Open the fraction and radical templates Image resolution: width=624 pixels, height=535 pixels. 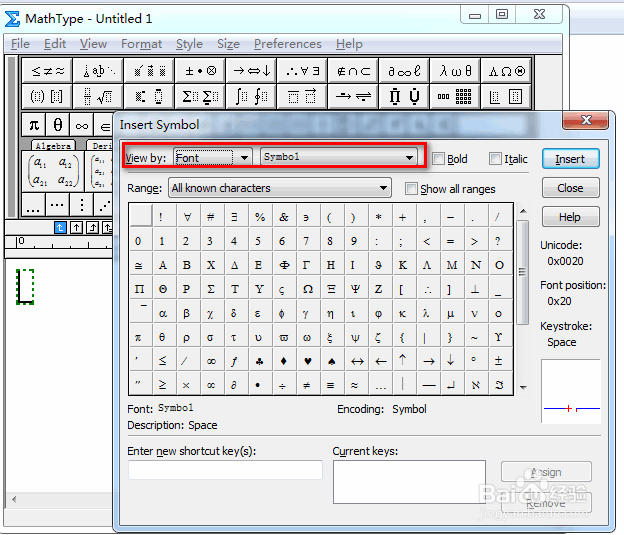click(x=98, y=96)
